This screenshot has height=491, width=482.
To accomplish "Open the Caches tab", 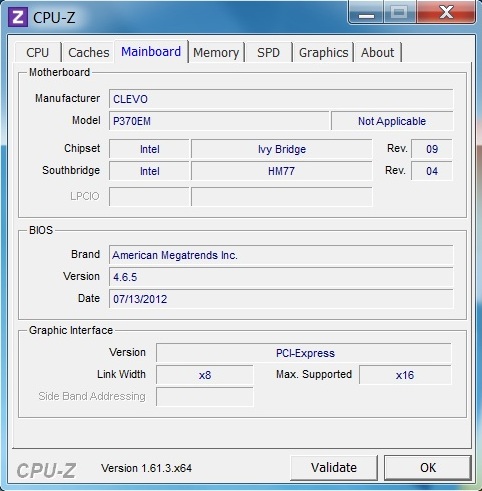I will (88, 52).
